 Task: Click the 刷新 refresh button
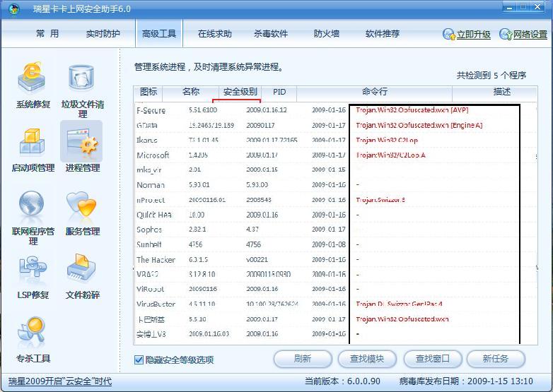(303, 359)
